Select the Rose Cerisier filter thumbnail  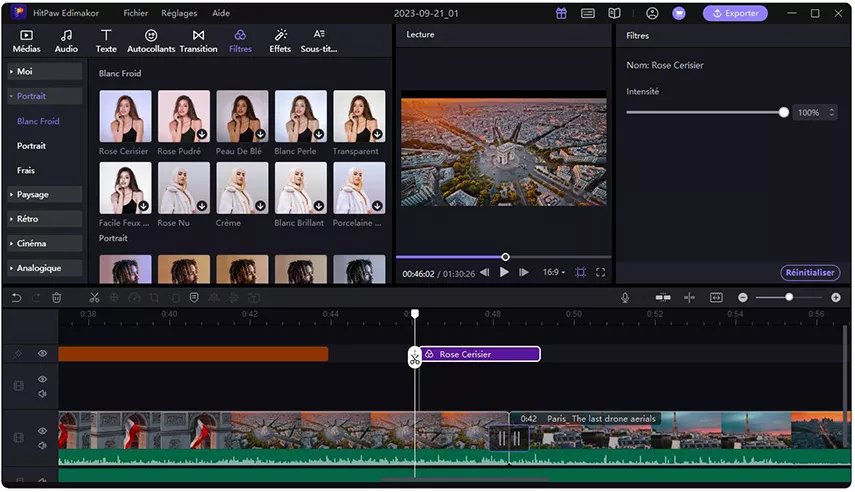(125, 116)
